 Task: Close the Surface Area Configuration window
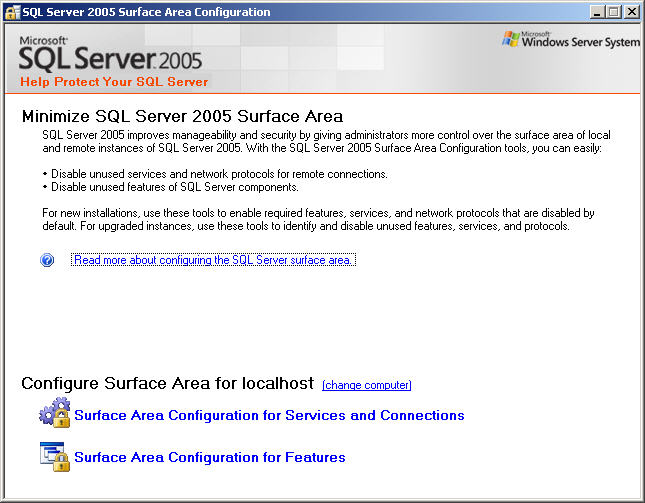coord(631,12)
